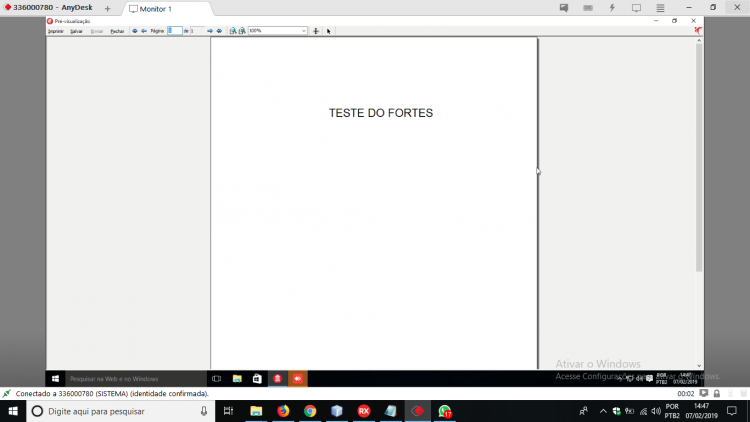Click the network tray icon
The image size is (750, 422).
643,411
